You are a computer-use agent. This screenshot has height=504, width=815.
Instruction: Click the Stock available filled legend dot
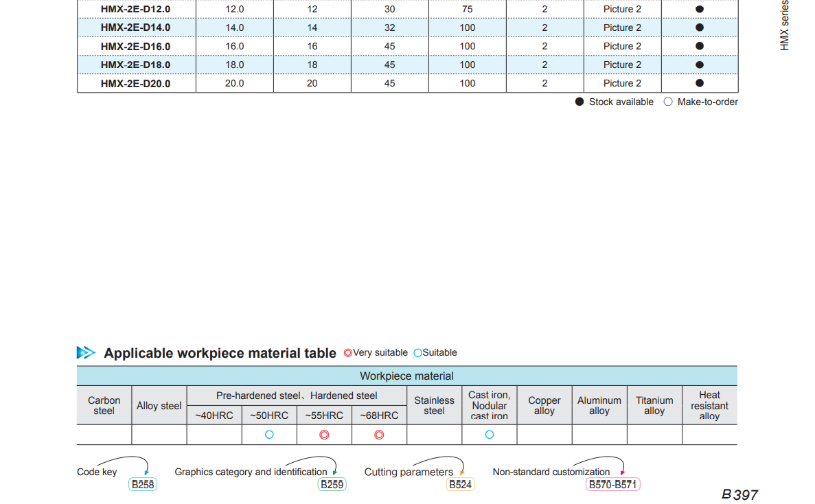[579, 102]
